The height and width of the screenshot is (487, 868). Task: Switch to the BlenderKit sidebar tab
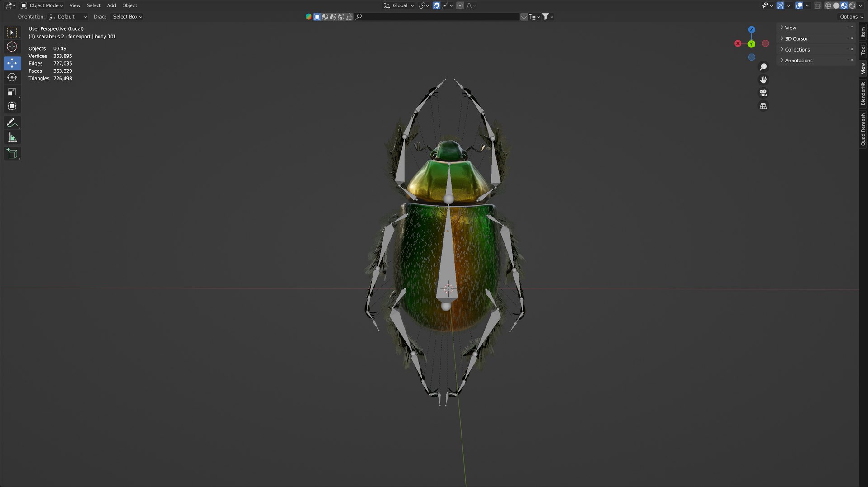tap(863, 94)
